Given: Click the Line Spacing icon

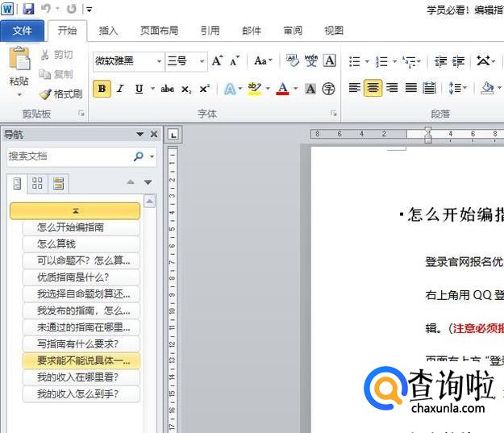Looking at the screenshot, I should point(455,88).
